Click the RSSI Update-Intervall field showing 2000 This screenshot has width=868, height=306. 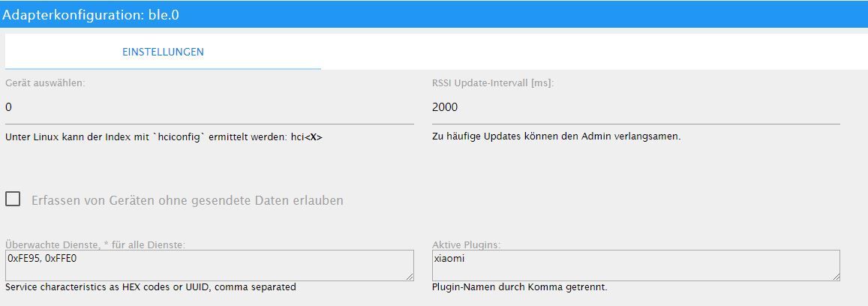636,107
